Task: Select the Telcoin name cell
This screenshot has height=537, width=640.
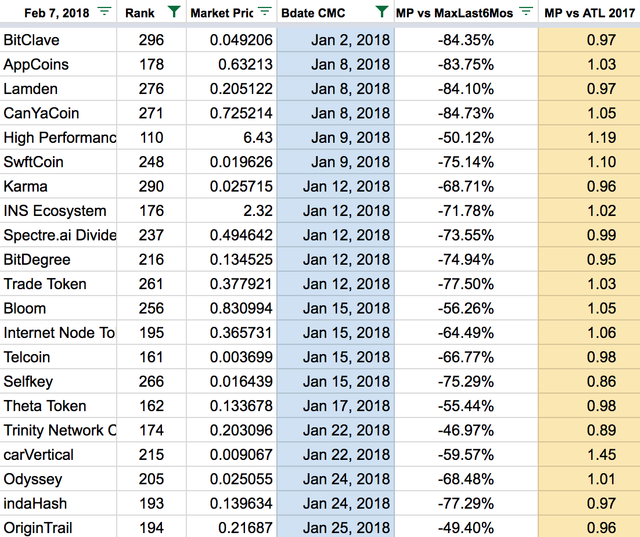Action: 58,357
